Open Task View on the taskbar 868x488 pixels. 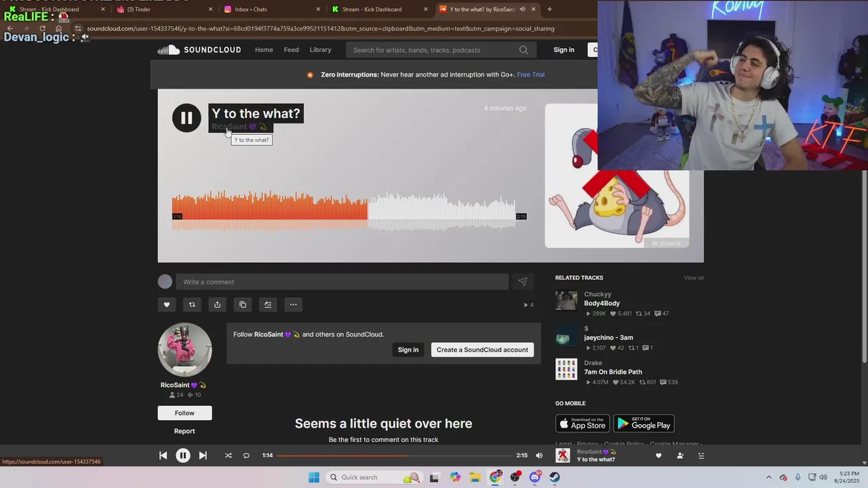pos(434,477)
